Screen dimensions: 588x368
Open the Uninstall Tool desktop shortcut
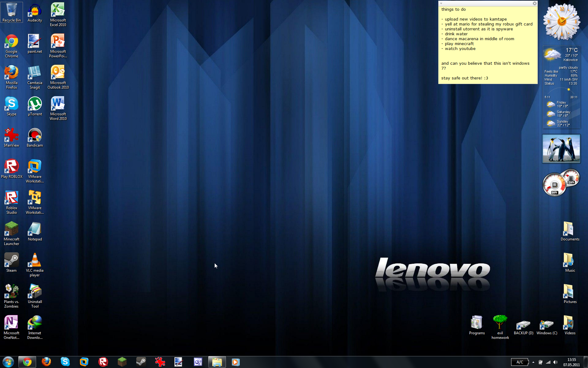tap(35, 296)
